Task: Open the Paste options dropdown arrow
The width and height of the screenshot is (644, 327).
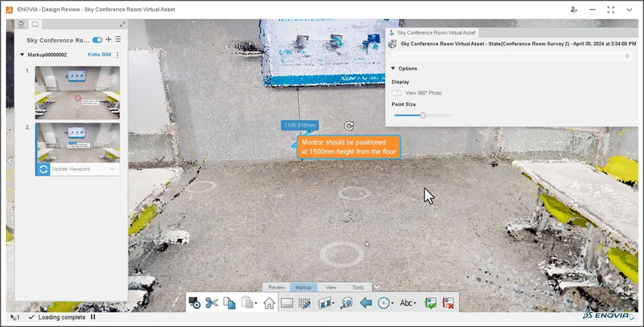Action: click(256, 303)
